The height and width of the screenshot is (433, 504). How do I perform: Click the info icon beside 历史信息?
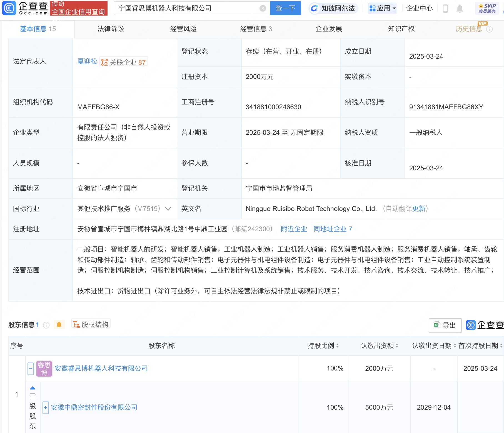click(x=490, y=29)
